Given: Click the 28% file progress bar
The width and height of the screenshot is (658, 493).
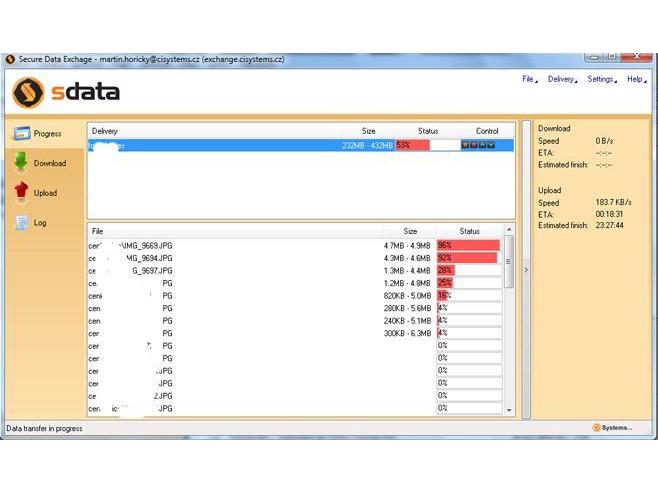Looking at the screenshot, I should (x=469, y=271).
